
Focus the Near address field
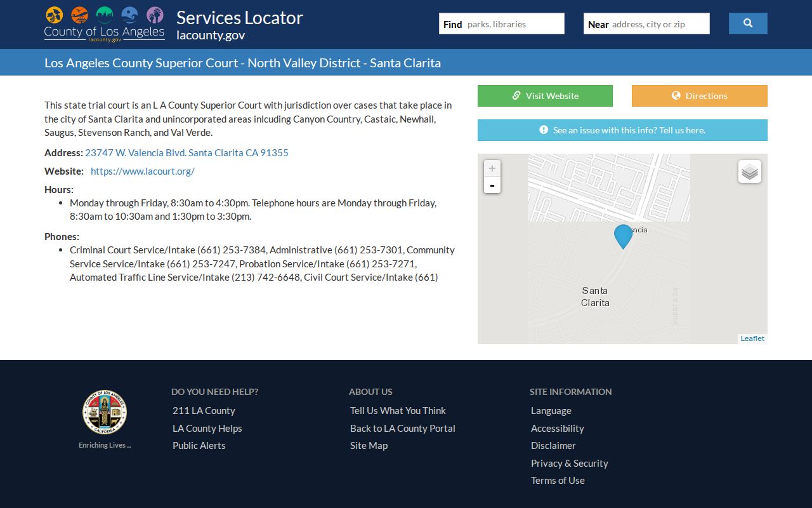646,24
